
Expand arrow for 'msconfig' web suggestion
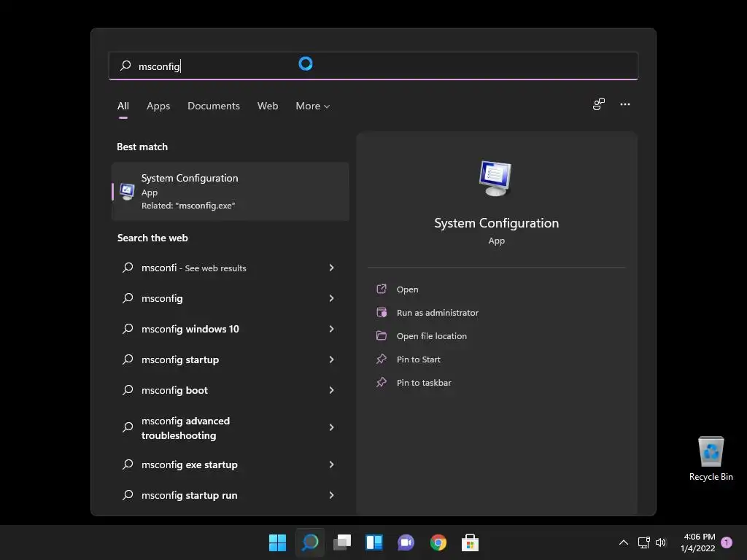coord(332,298)
